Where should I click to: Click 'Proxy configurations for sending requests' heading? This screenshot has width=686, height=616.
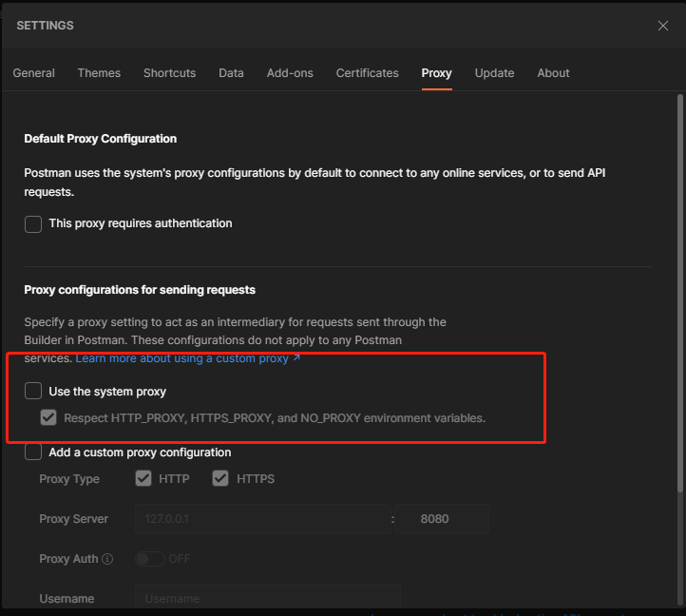(x=140, y=290)
